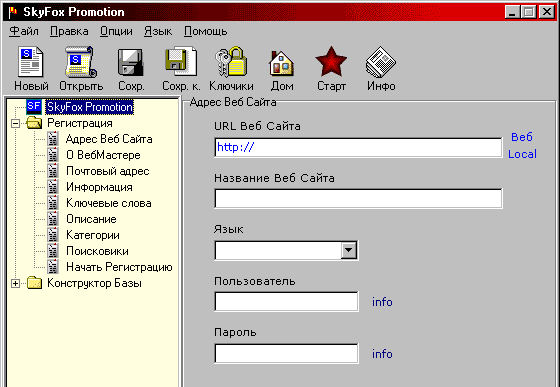This screenshot has height=387, width=560.
Task: Open the Инфо newspaper icon
Action: [x=381, y=62]
